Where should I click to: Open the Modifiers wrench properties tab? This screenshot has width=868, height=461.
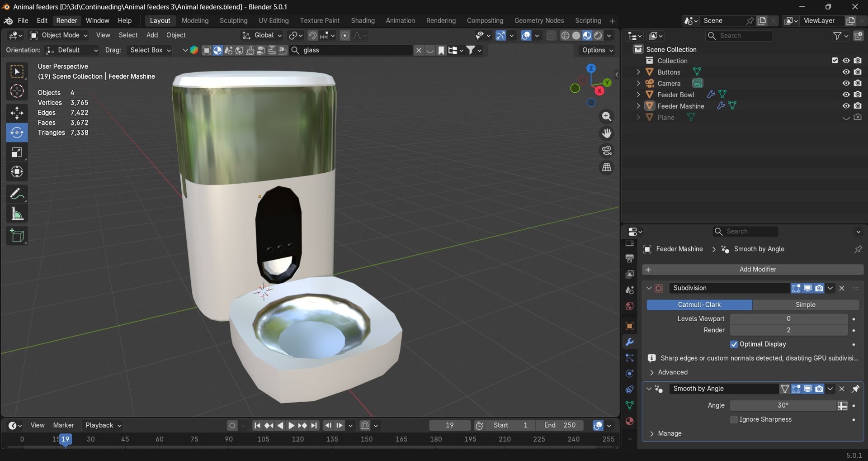coord(629,342)
